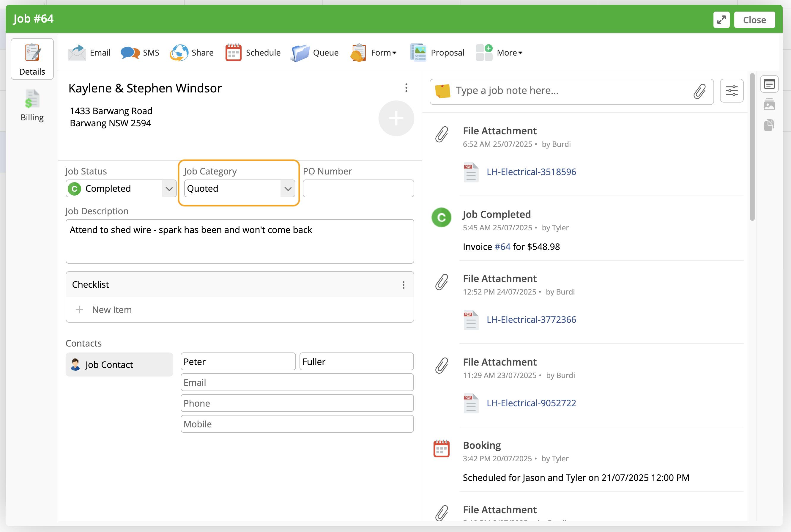Click the PO Number input field
791x532 pixels.
358,189
